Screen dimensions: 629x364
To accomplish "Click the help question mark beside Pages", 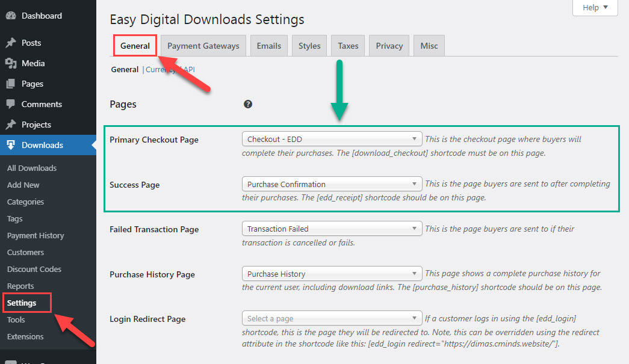I will tap(248, 104).
